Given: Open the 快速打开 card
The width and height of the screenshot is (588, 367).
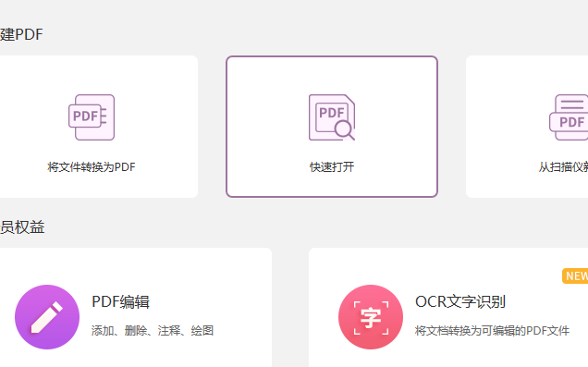Looking at the screenshot, I should (332, 127).
